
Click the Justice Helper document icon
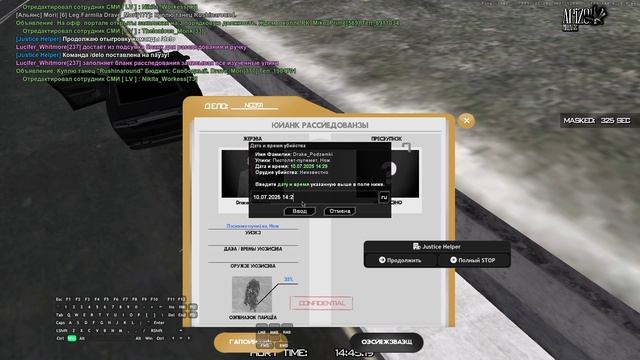(416, 247)
